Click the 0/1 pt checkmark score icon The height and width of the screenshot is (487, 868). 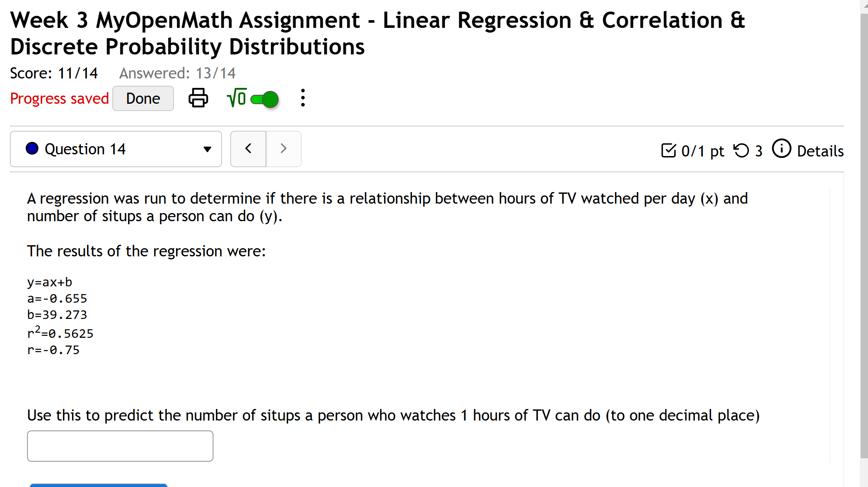point(669,150)
